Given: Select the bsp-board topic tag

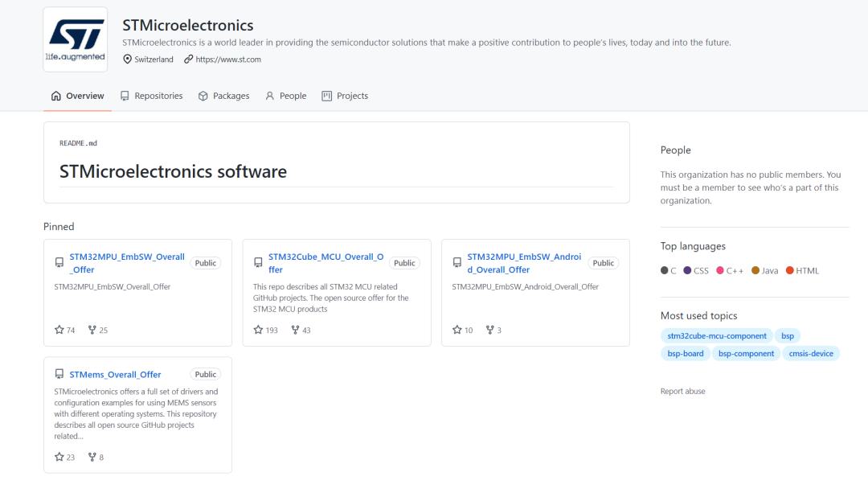Looking at the screenshot, I should click(686, 353).
